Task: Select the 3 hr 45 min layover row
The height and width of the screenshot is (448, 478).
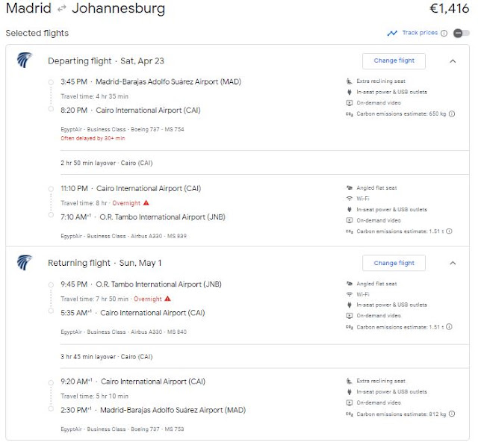Action: [264, 357]
